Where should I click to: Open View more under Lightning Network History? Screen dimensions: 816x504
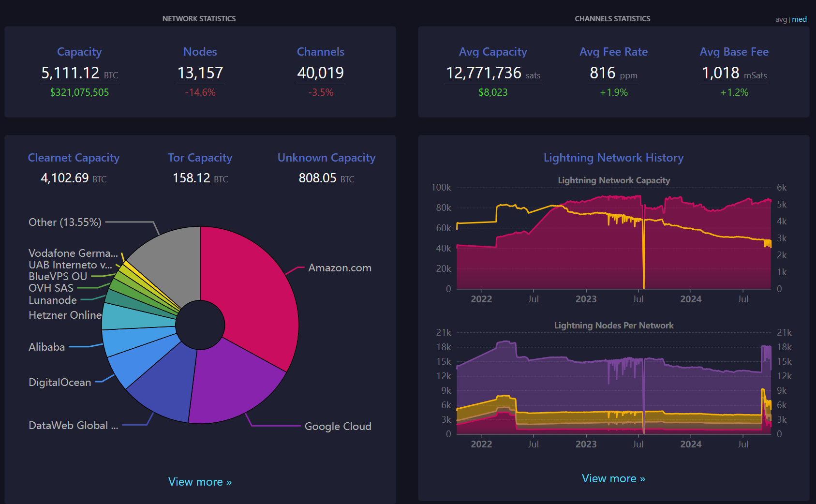(x=613, y=478)
